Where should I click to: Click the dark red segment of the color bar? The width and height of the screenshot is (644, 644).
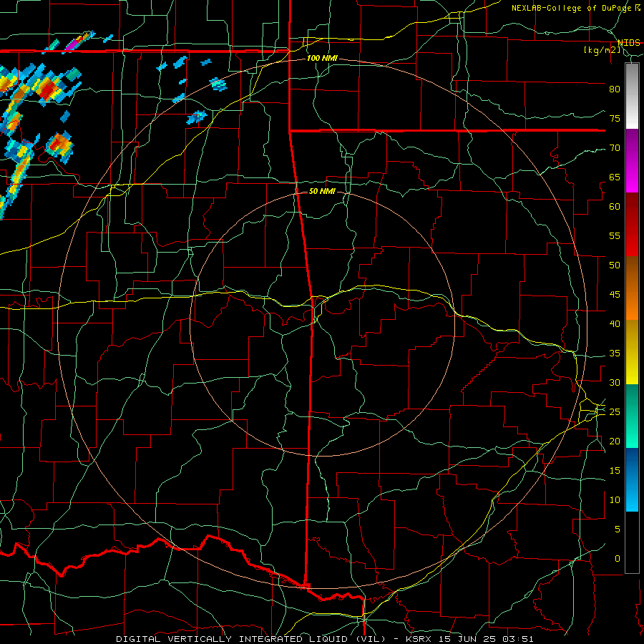pos(632,225)
